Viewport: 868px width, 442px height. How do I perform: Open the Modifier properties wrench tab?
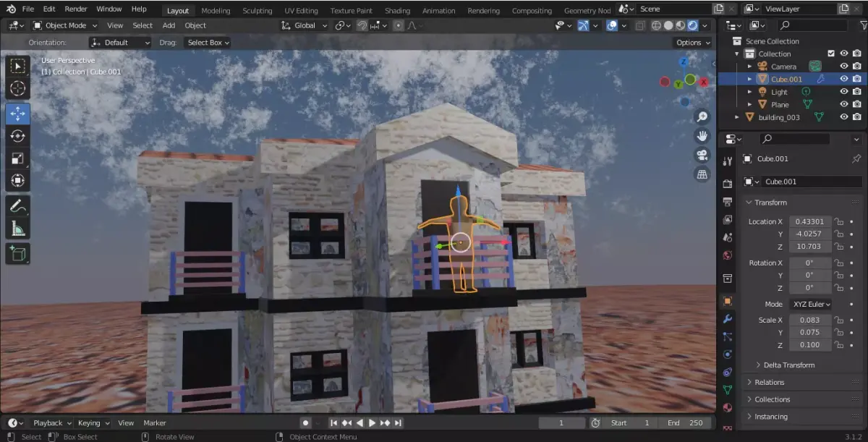tap(728, 319)
